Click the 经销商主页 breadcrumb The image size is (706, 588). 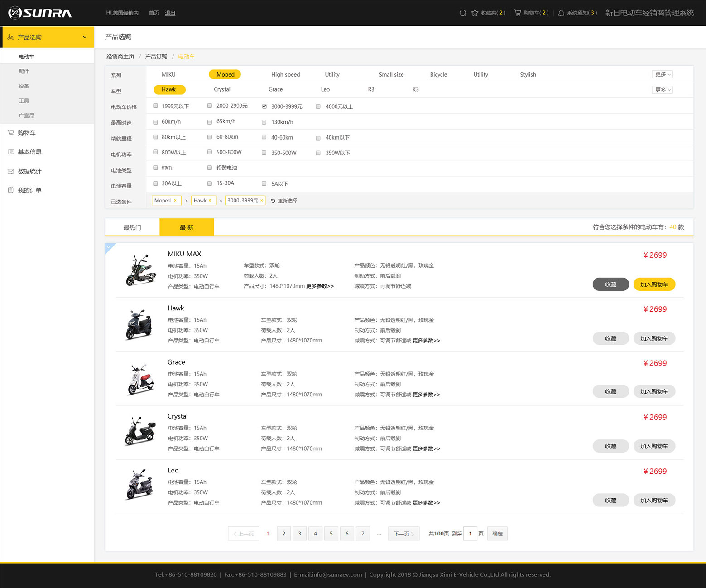[120, 57]
